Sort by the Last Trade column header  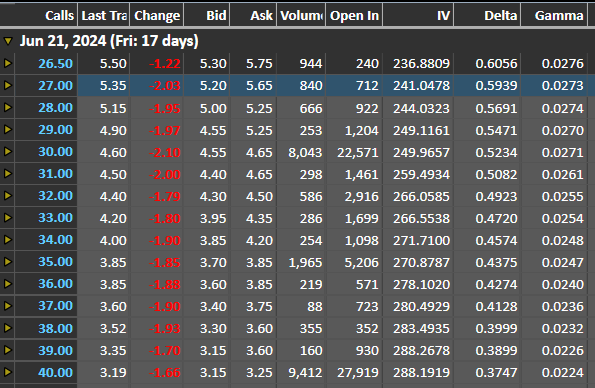pyautogui.click(x=104, y=15)
